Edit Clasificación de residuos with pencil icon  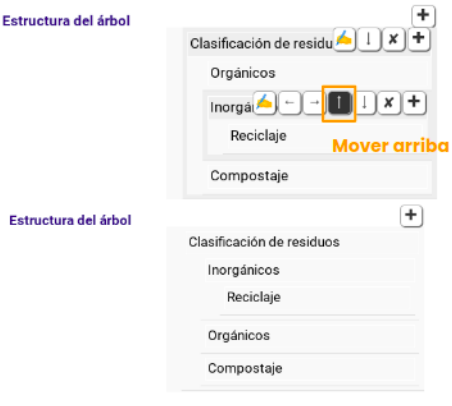(x=344, y=39)
